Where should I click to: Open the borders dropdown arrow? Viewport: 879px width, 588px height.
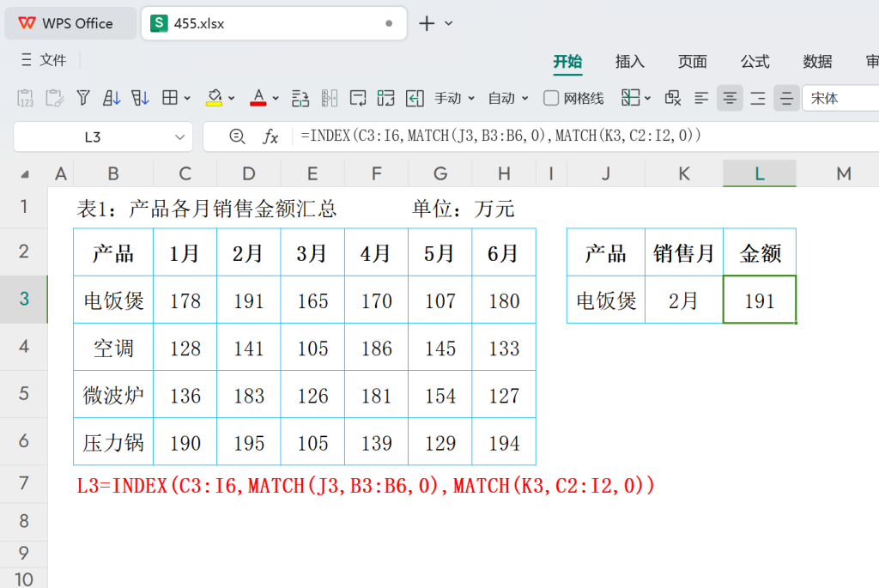pos(187,99)
